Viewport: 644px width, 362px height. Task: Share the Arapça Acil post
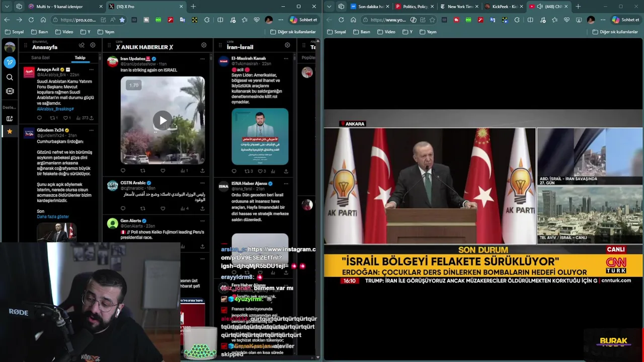tap(91, 118)
